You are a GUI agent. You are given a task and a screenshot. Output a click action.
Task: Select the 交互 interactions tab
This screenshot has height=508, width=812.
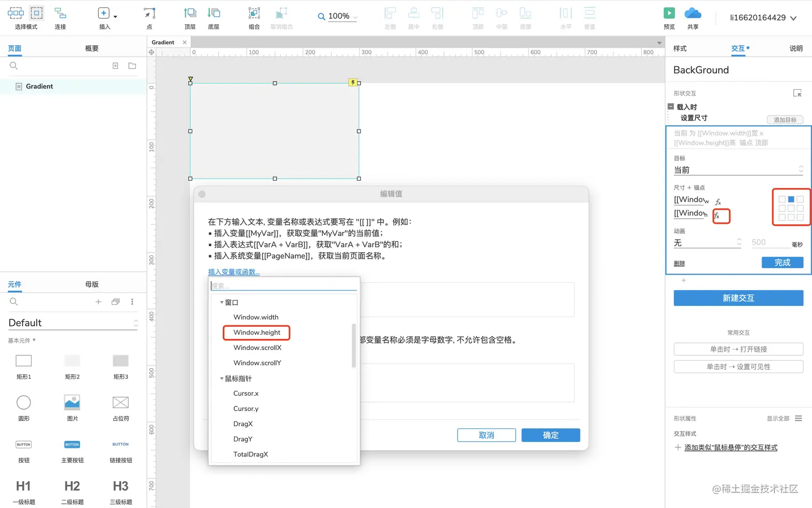[x=738, y=48]
